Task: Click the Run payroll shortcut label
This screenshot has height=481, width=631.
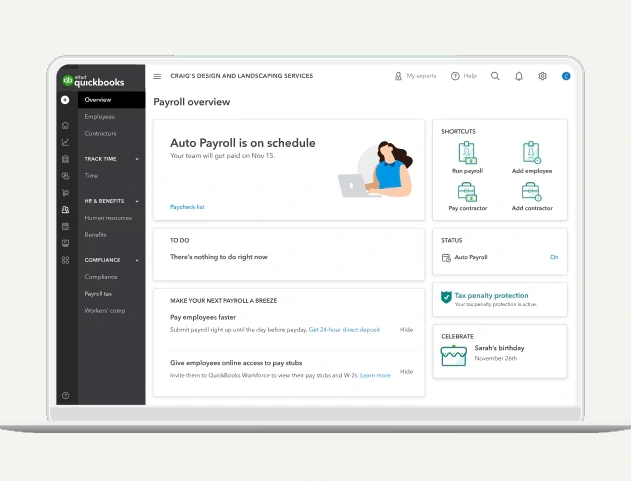Action: click(x=467, y=171)
